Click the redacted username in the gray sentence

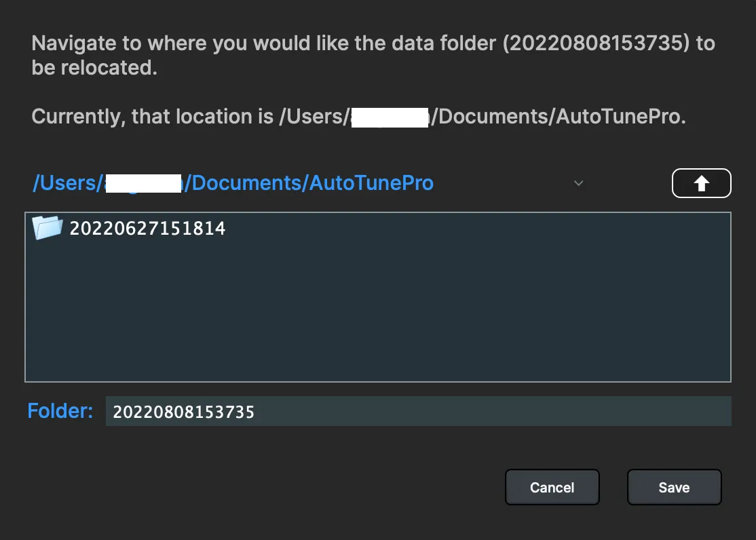click(389, 117)
